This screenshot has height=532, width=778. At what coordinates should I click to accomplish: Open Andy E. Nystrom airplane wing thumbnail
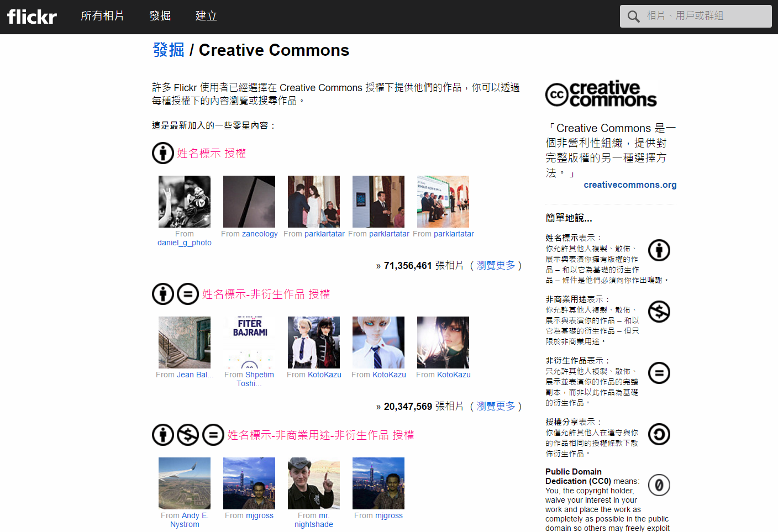185,483
